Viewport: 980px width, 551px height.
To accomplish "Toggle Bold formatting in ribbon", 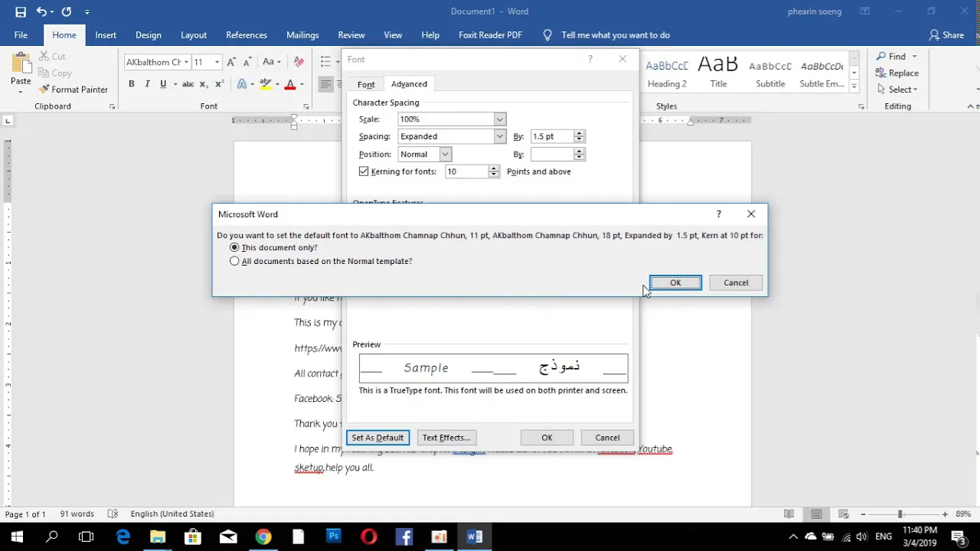I will (132, 84).
